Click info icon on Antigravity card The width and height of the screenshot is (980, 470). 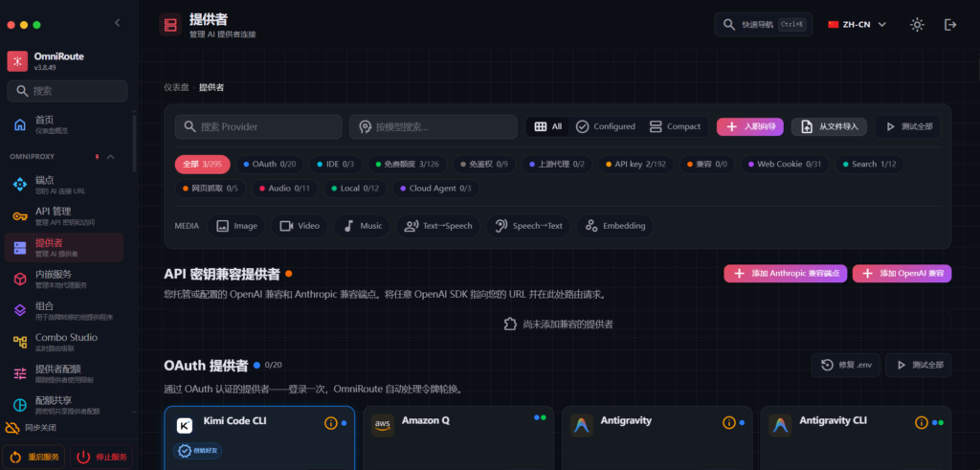(728, 423)
